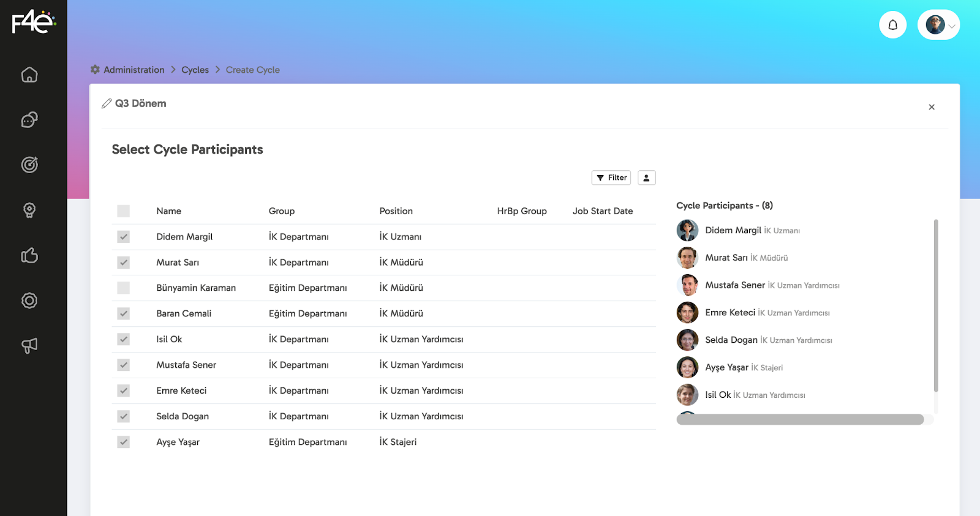The width and height of the screenshot is (980, 516).
Task: Click the horizontal scrollbar under participants list
Action: click(800, 419)
